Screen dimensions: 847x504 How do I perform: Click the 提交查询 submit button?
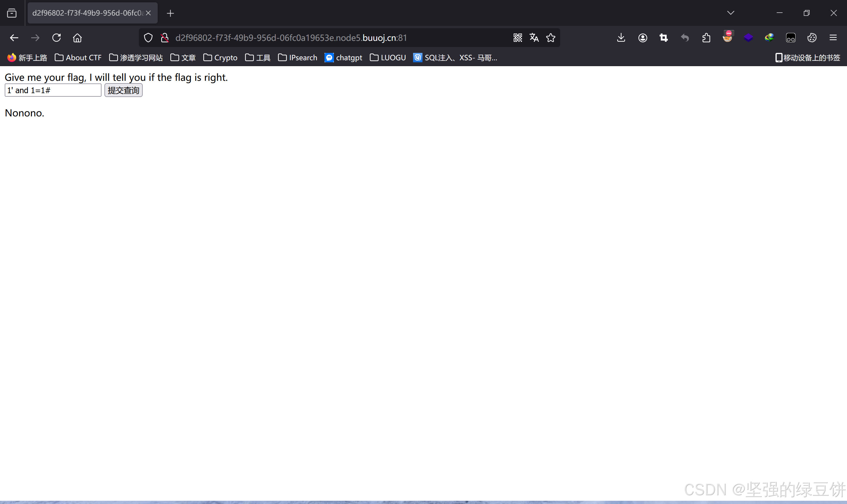(123, 90)
